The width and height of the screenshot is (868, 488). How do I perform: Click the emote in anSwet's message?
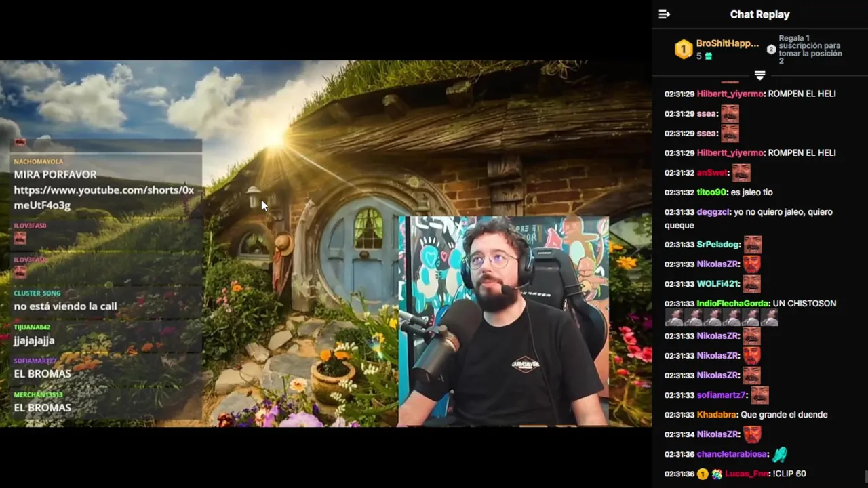point(741,173)
